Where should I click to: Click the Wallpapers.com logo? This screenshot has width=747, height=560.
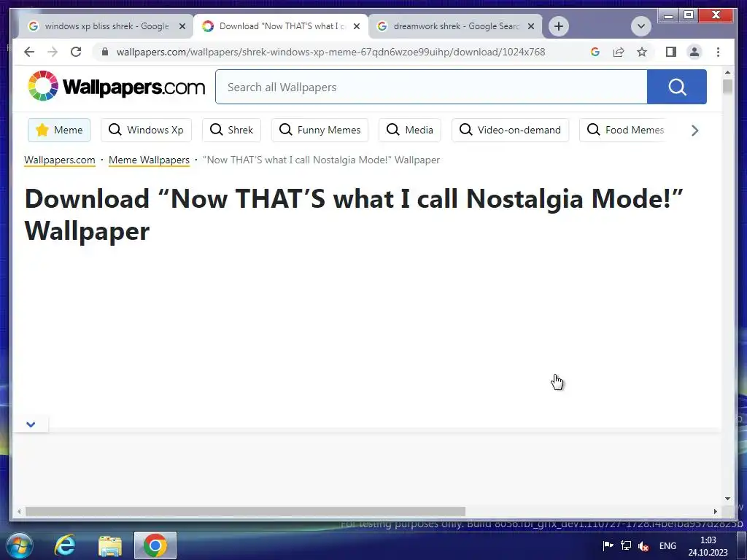(x=116, y=86)
